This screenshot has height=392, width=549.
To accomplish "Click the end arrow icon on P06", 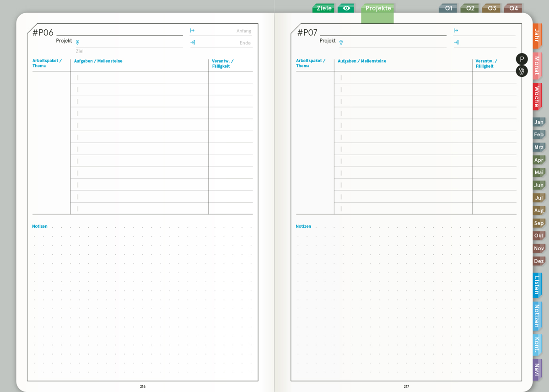I will tap(193, 43).
